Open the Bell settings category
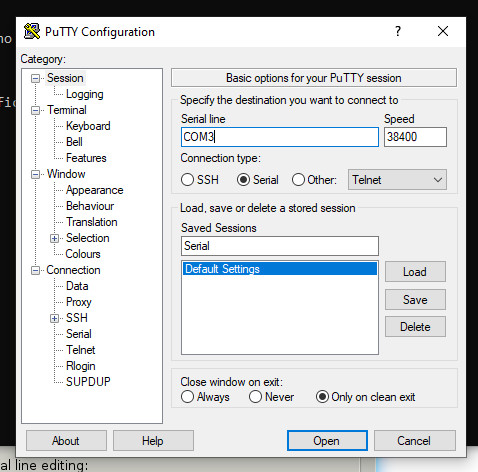This screenshot has width=478, height=472. pos(74,142)
